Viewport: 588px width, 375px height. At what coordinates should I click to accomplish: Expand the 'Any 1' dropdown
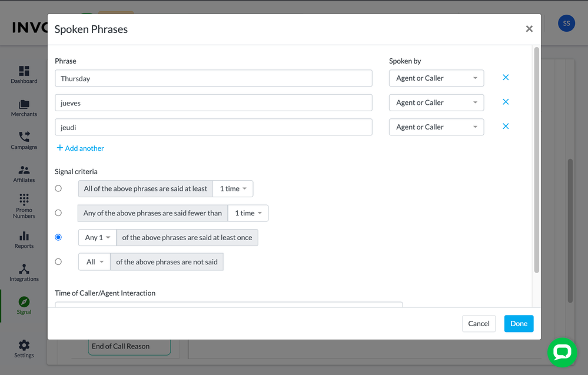(97, 238)
